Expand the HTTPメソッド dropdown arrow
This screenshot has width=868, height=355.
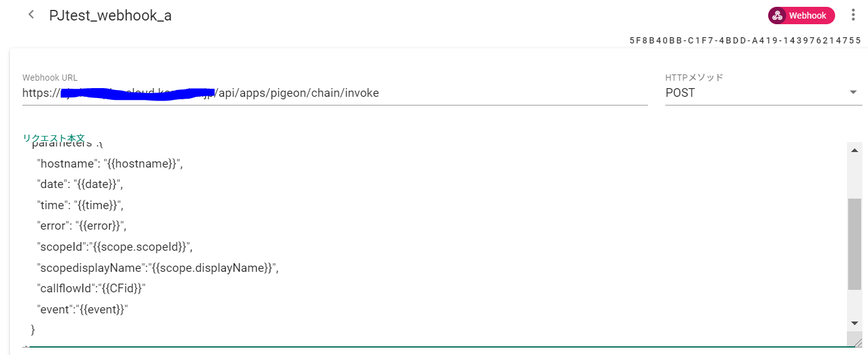(x=853, y=92)
